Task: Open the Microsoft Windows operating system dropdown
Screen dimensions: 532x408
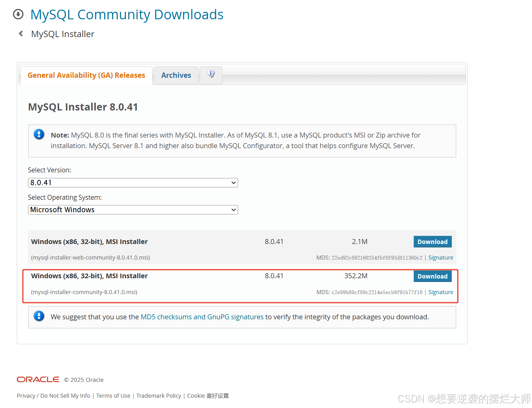Action: (133, 210)
